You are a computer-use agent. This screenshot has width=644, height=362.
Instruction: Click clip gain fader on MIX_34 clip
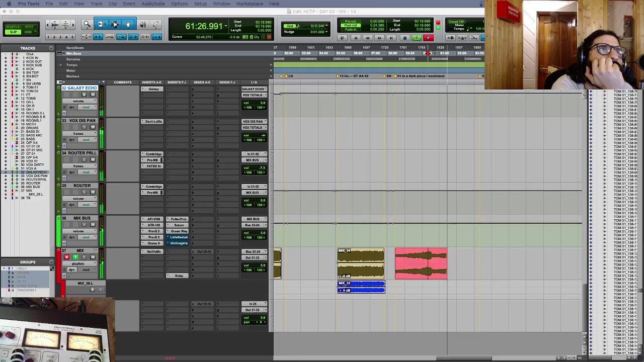[x=340, y=276]
